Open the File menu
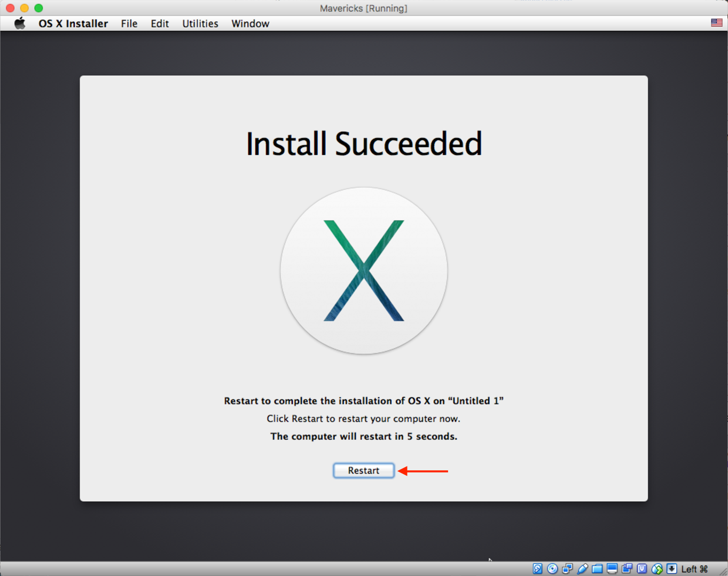 (129, 23)
